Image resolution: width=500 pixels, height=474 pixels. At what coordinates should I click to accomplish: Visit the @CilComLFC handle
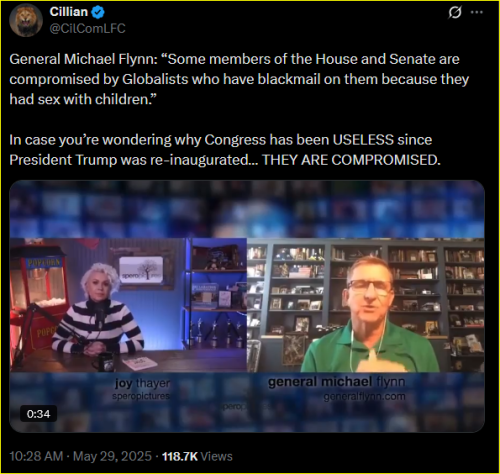point(87,28)
